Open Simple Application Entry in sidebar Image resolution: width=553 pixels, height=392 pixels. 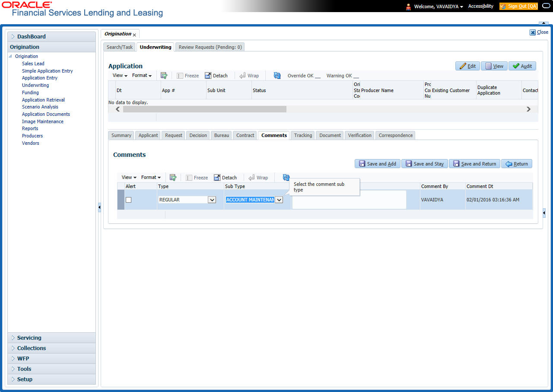(x=48, y=71)
